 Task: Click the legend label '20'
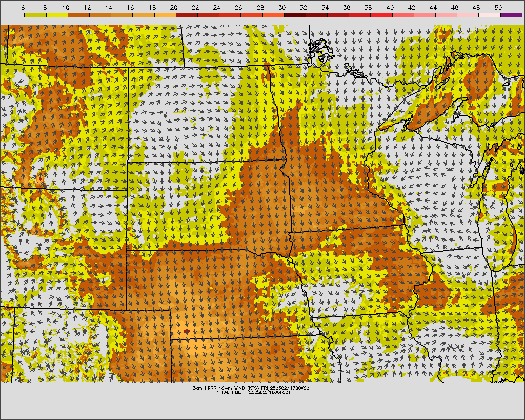pyautogui.click(x=173, y=7)
